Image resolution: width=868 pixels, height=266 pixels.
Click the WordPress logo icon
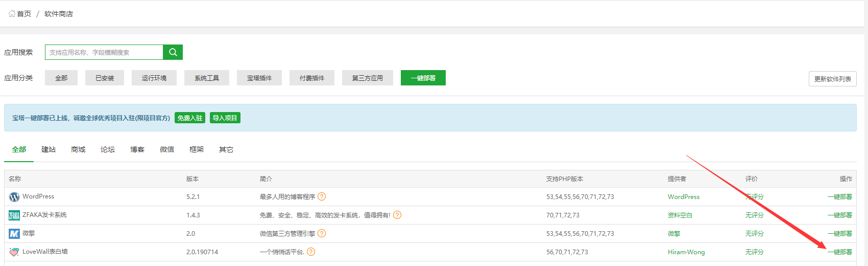pyautogui.click(x=14, y=197)
